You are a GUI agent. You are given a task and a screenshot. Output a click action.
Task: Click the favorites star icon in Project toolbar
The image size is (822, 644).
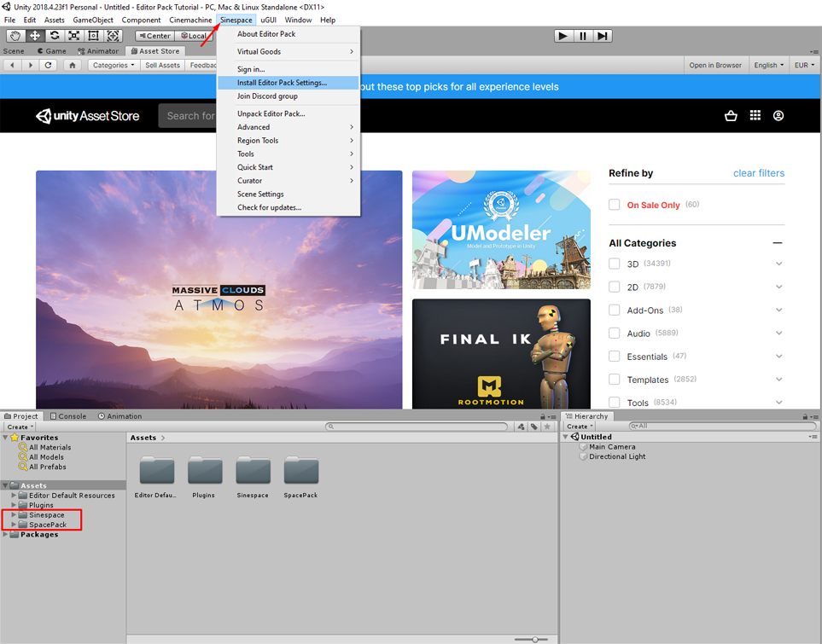click(x=547, y=426)
